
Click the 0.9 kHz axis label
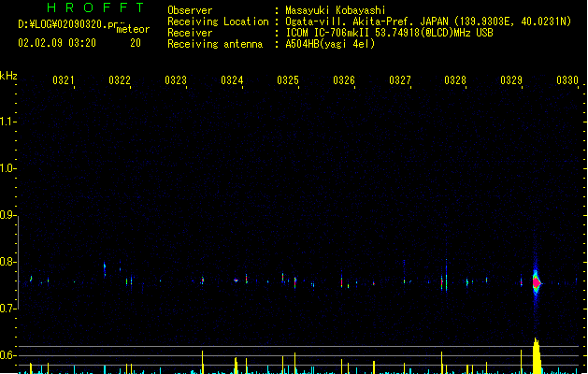pyautogui.click(x=7, y=215)
